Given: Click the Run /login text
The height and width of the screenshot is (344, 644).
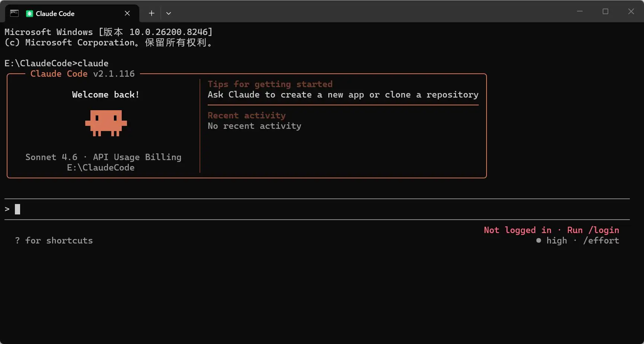Looking at the screenshot, I should [593, 230].
